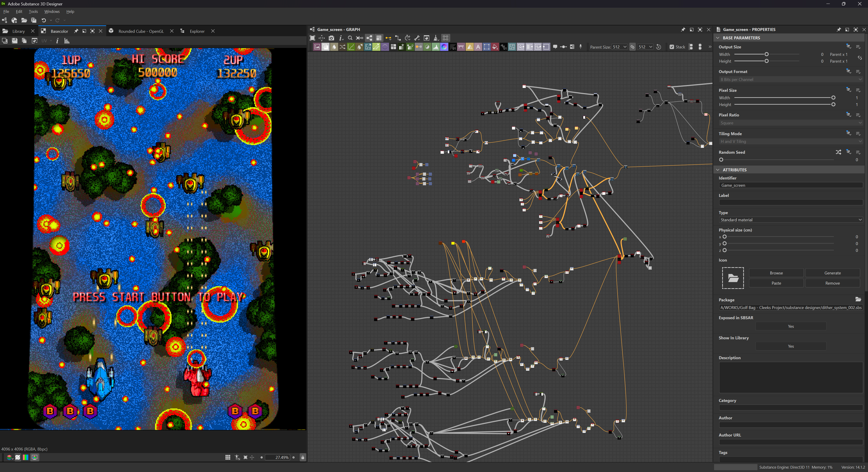Open the Type dropdown showing Standard material
This screenshot has width=868, height=472.
click(790, 220)
